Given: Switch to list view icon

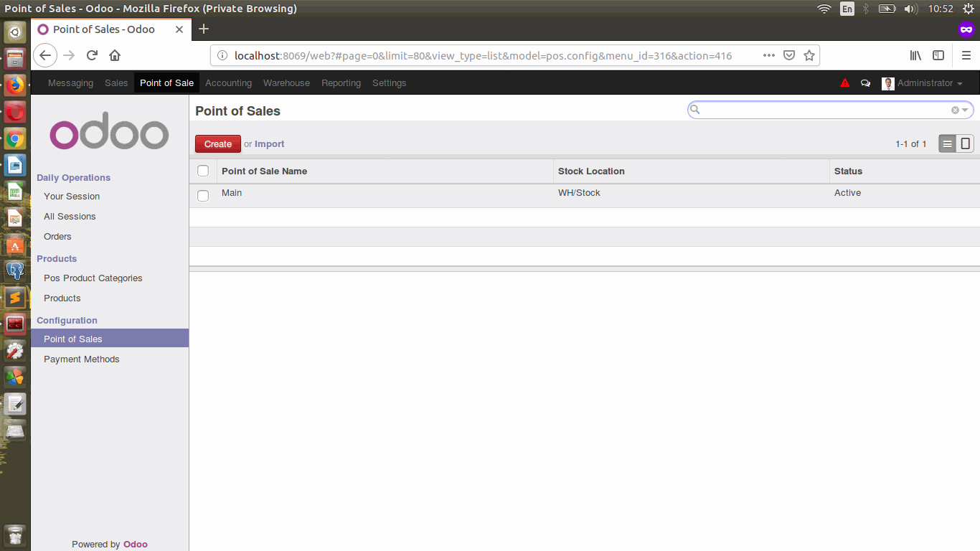Looking at the screenshot, I should click(x=948, y=144).
